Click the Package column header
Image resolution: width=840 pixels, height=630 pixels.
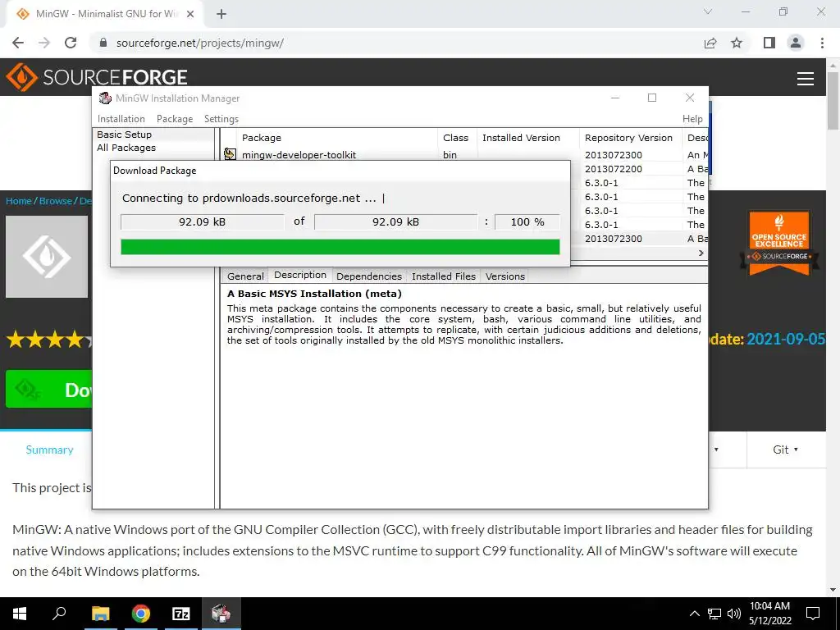click(337, 138)
